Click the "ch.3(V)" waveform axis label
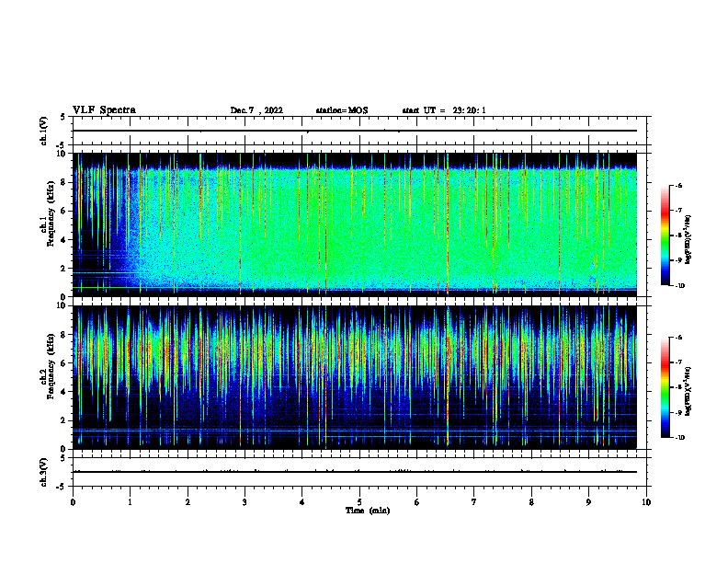728x563 pixels. [43, 472]
